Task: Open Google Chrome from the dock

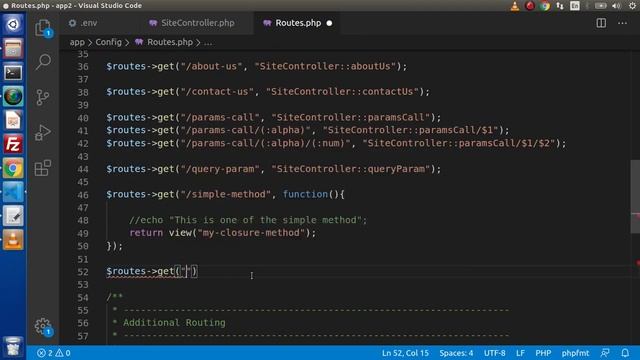Action: (x=13, y=168)
